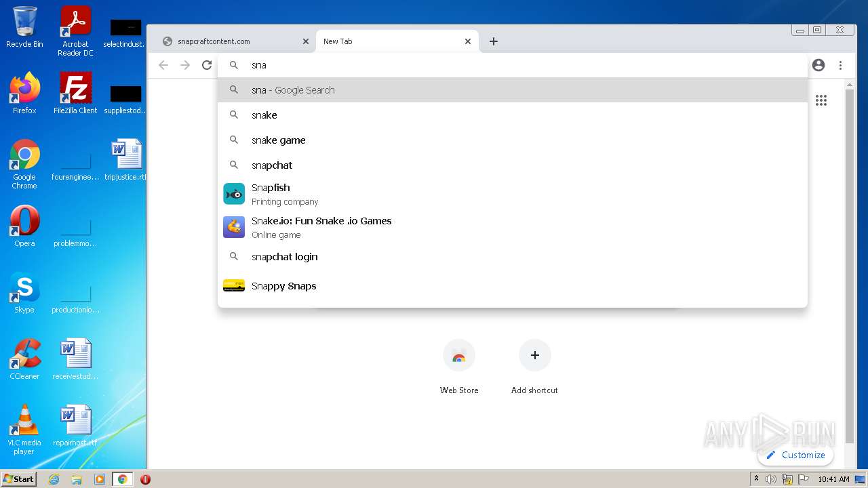The width and height of the screenshot is (868, 488).
Task: Click the Snappy Snaps yellow logo
Action: 234,286
